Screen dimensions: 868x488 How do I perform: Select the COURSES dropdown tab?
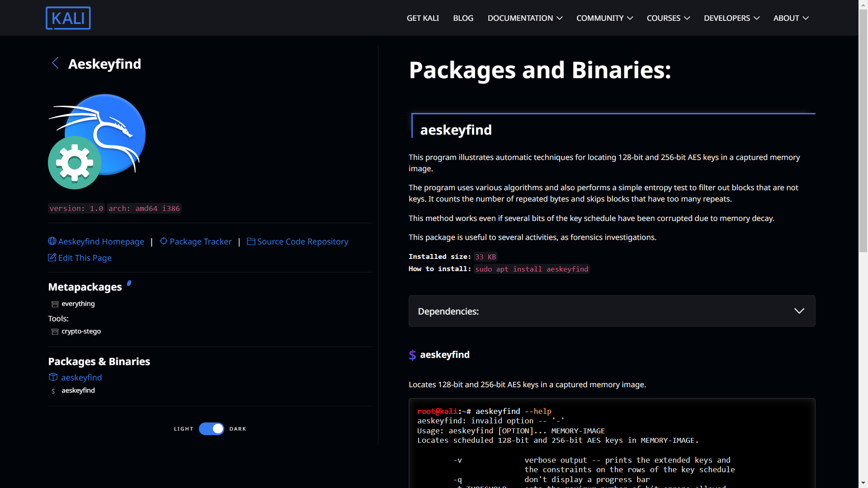(667, 18)
